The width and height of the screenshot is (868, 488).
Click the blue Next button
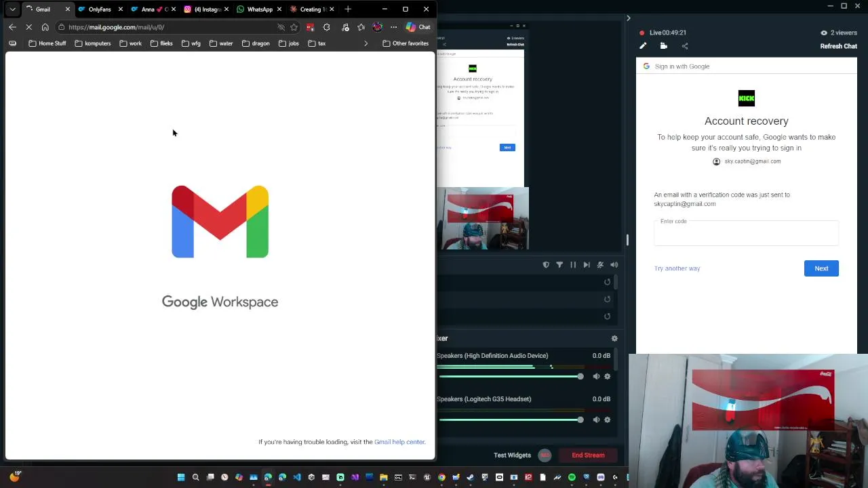(821, 268)
